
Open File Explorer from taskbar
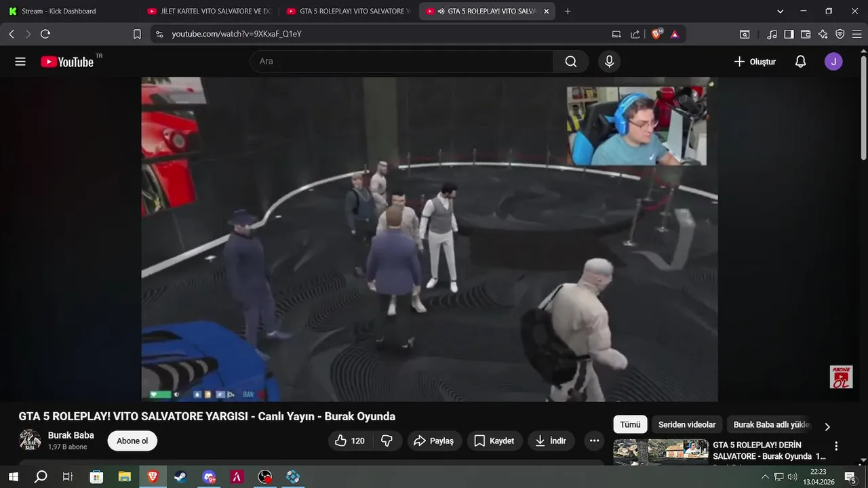point(124,477)
